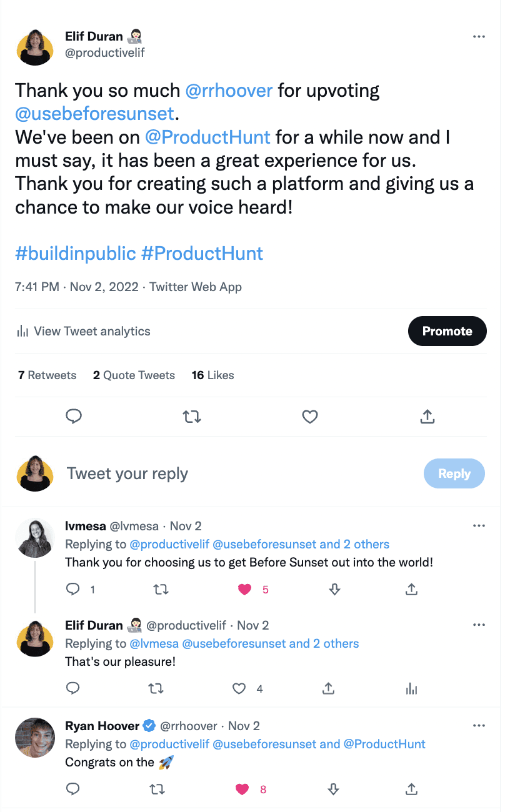
Task: Open more options on Ryan Hoover's reply
Action: pyautogui.click(x=479, y=725)
